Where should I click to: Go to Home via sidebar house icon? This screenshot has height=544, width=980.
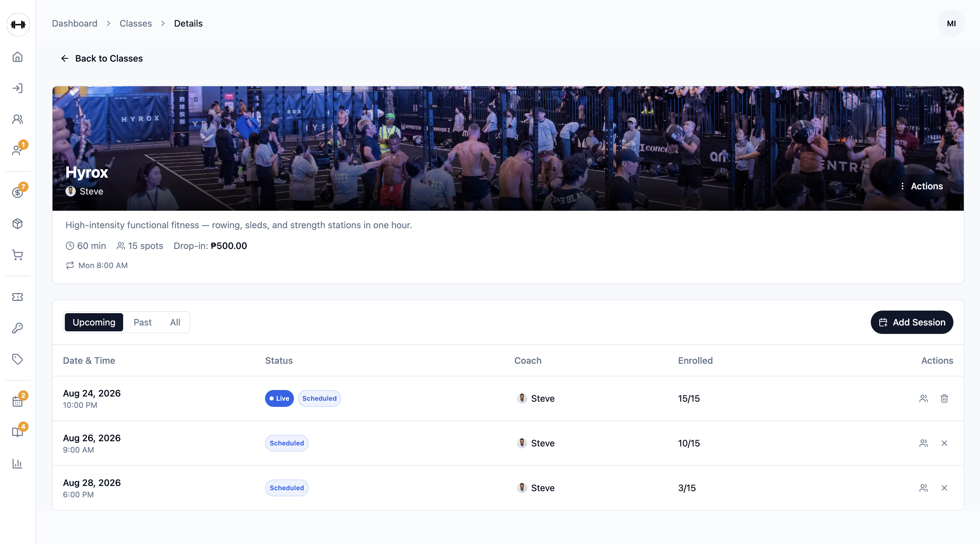[x=17, y=57]
